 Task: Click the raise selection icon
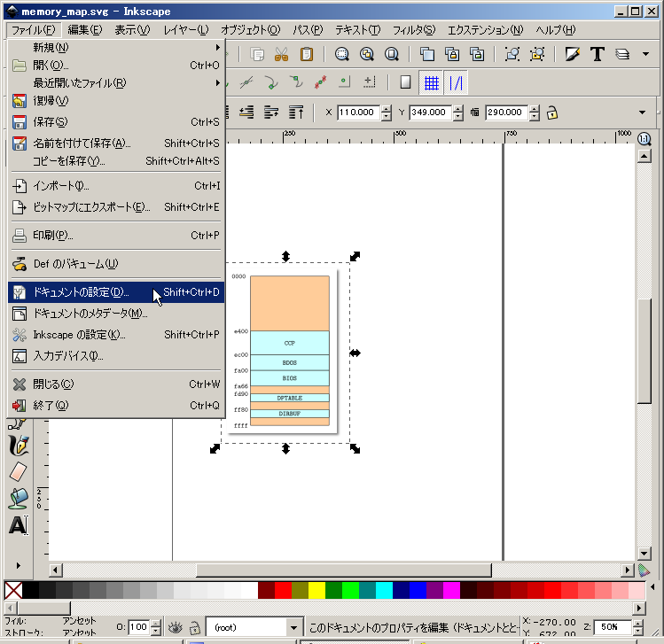(271, 113)
